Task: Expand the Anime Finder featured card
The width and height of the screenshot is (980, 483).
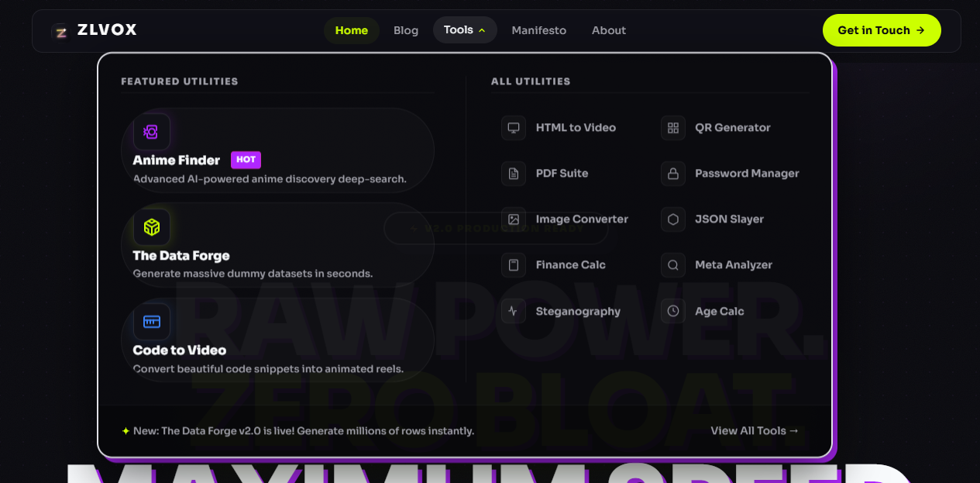Action: [x=277, y=150]
